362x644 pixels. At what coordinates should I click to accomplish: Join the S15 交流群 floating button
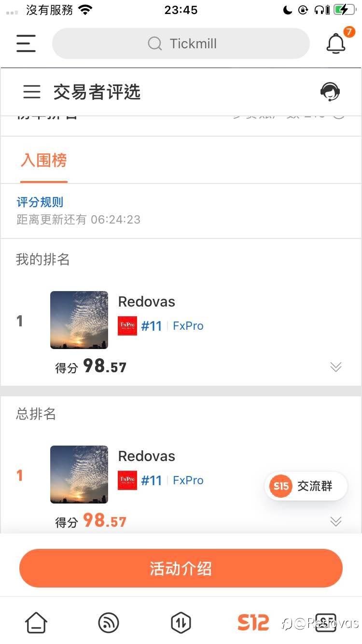[x=306, y=486]
